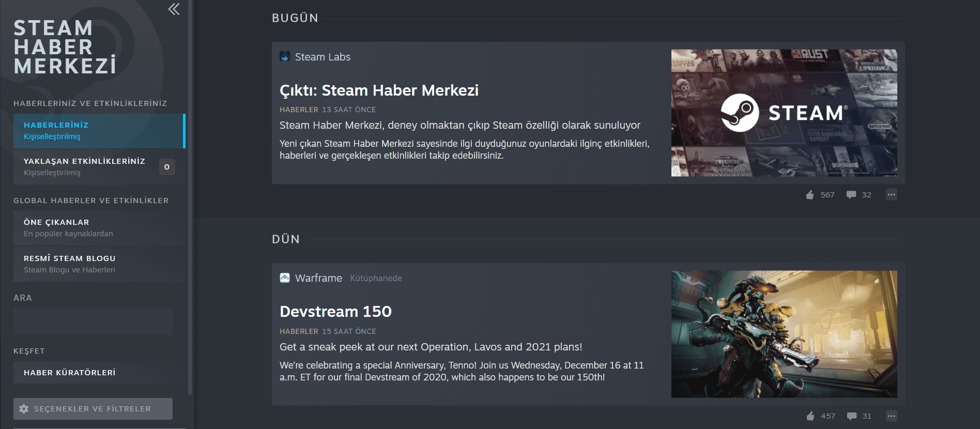Click the Warframe Devstream artwork thumbnail
The width and height of the screenshot is (980, 429).
click(784, 334)
